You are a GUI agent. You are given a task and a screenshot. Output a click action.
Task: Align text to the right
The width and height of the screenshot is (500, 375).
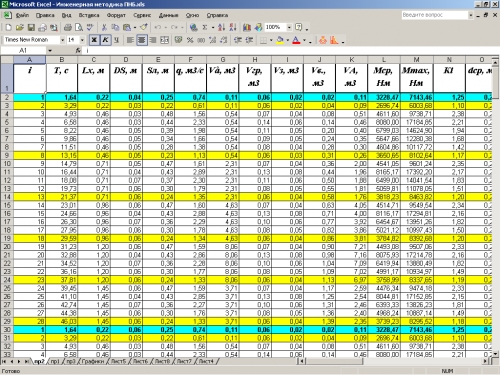click(x=153, y=40)
